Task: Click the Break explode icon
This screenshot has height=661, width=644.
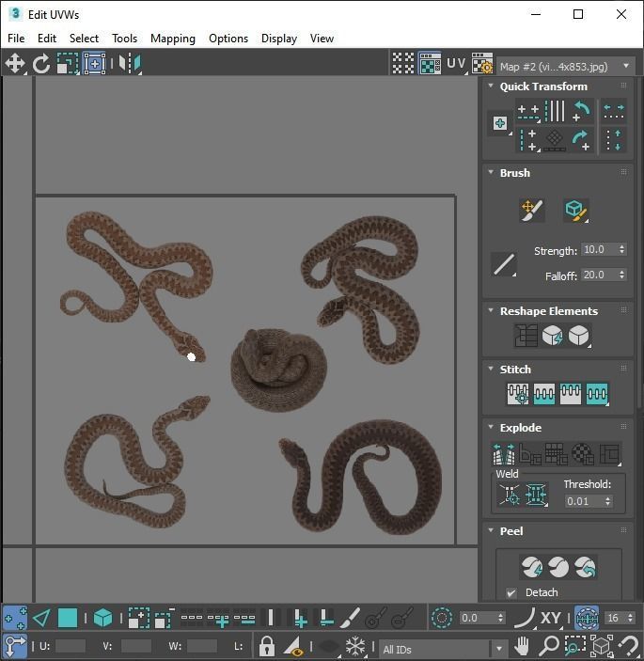Action: 504,454
